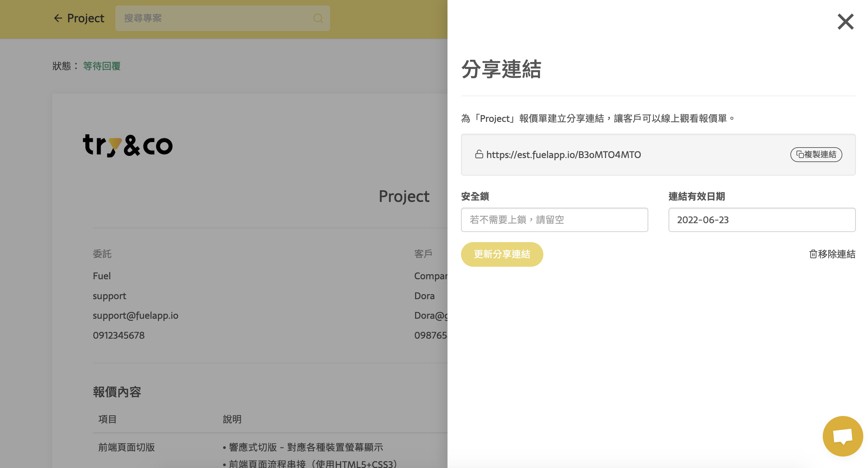
Task: Click the 狀態 status label
Action: click(62, 66)
